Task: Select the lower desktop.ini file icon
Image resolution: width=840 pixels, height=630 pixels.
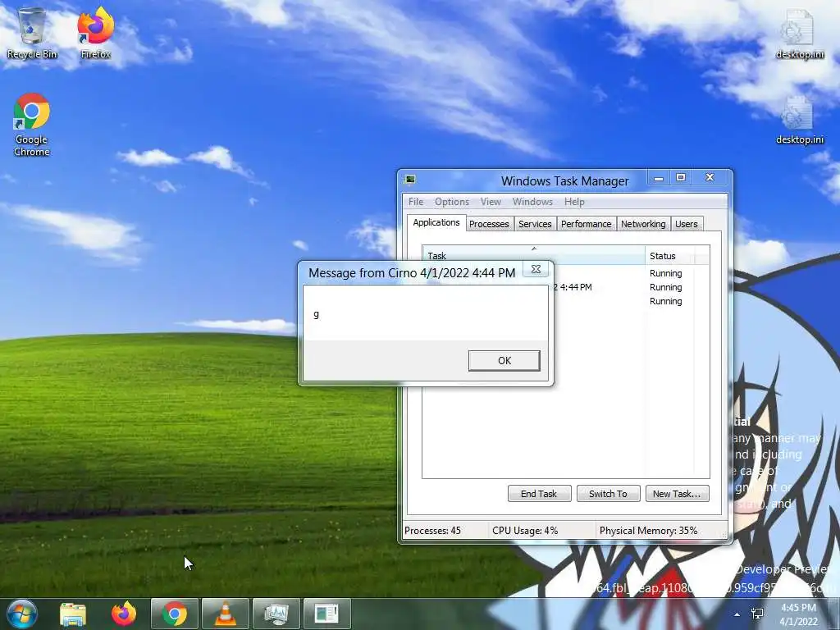Action: 799,120
